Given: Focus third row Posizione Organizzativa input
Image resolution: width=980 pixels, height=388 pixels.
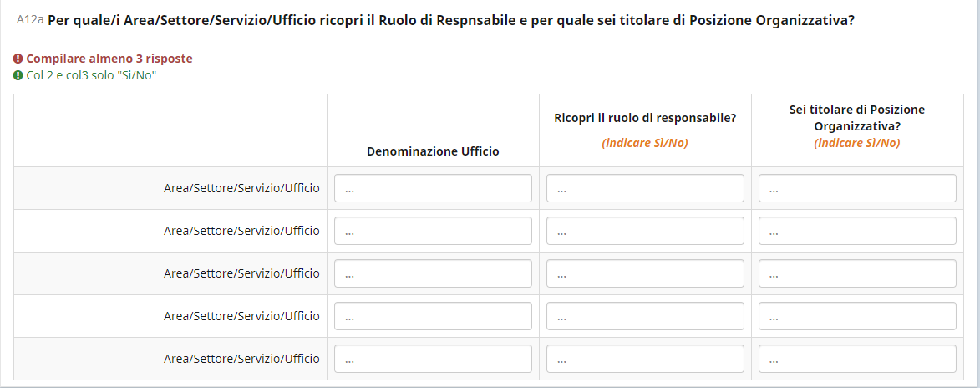Looking at the screenshot, I should (857, 273).
